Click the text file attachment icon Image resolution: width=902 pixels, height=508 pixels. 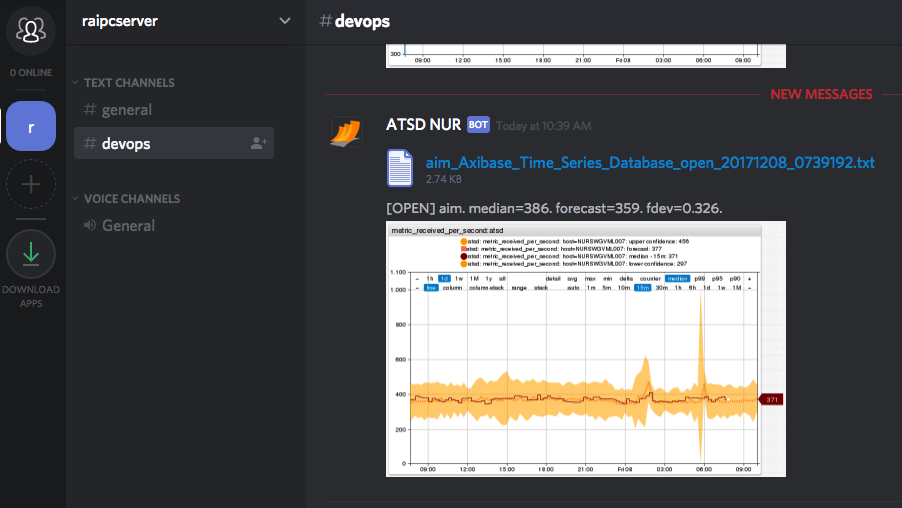point(400,167)
